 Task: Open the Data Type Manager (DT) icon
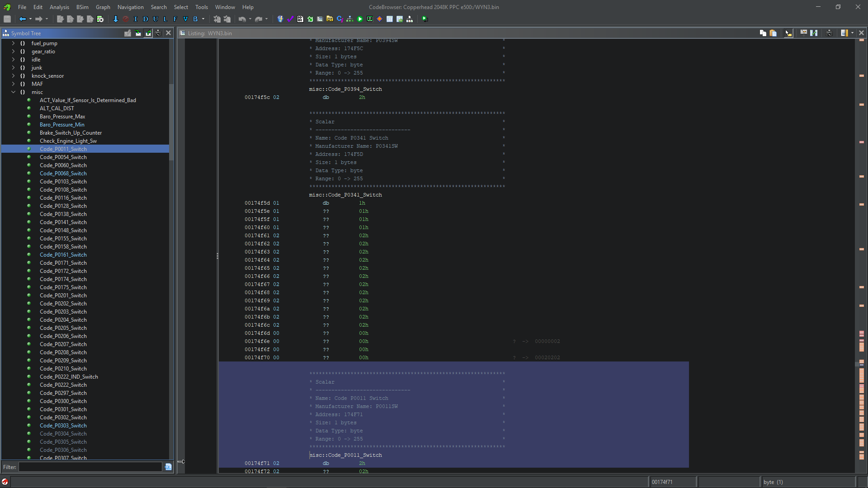[330, 19]
